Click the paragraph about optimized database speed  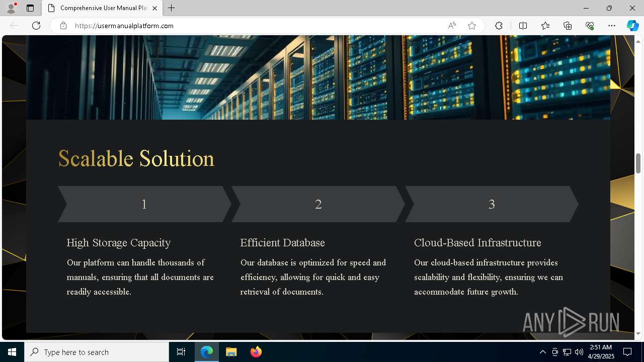(313, 277)
